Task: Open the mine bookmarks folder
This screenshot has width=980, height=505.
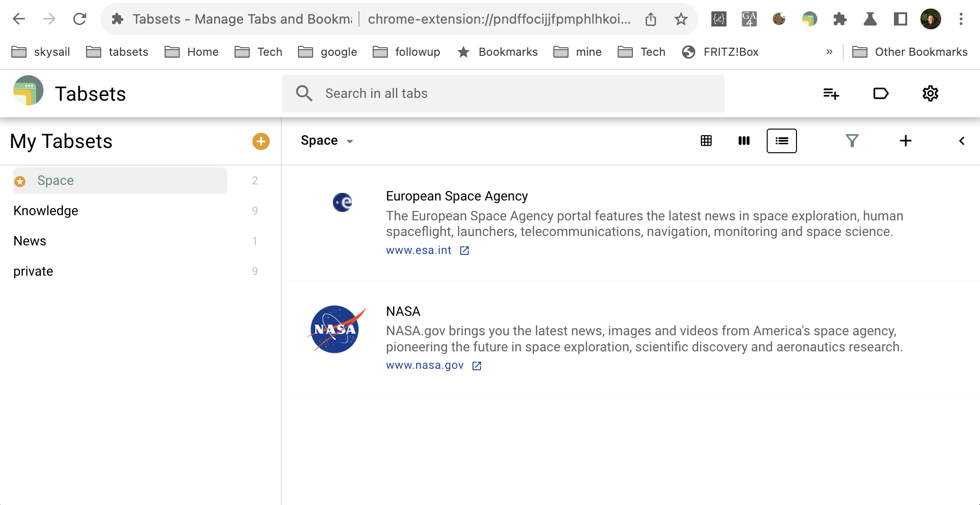Action: point(577,52)
